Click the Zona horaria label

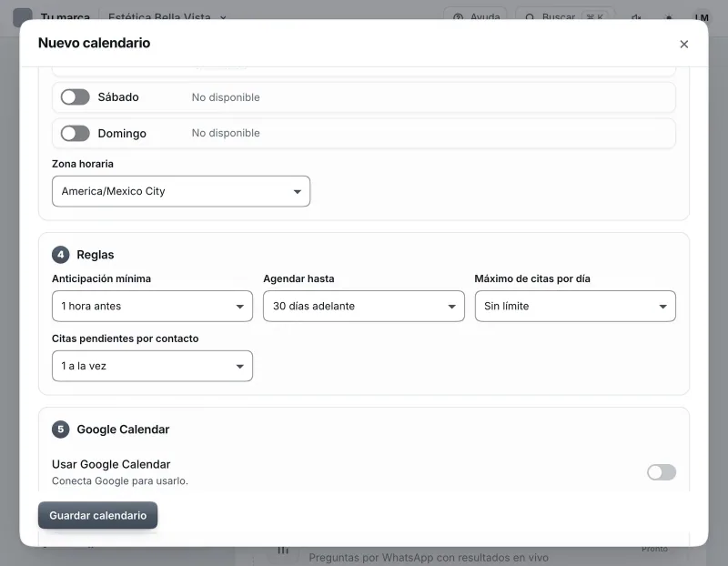83,164
